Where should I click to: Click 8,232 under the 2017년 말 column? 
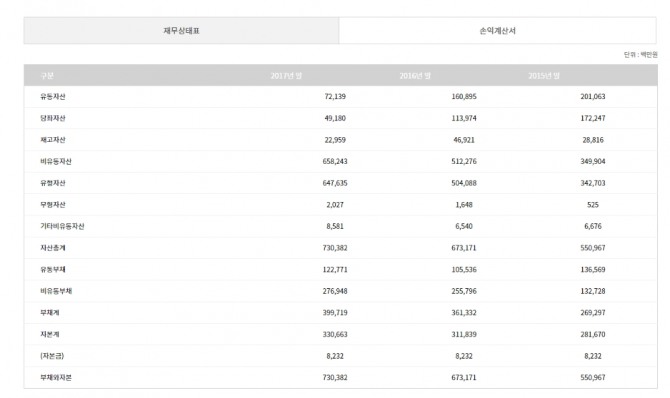tap(335, 356)
